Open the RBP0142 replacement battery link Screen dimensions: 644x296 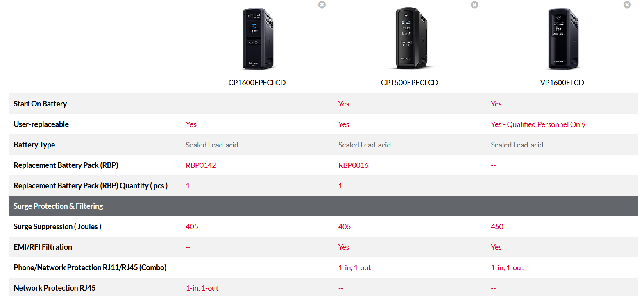(201, 165)
